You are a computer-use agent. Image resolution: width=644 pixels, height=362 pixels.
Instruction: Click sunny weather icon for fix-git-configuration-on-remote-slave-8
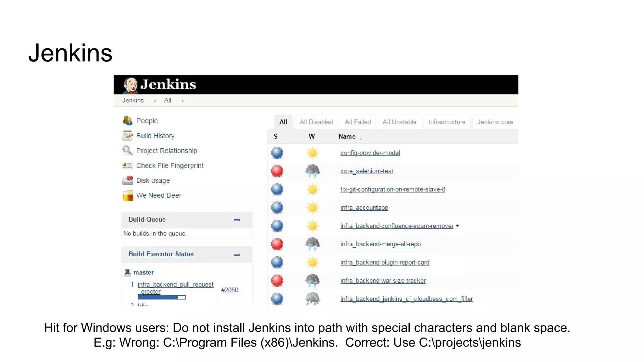pyautogui.click(x=312, y=189)
